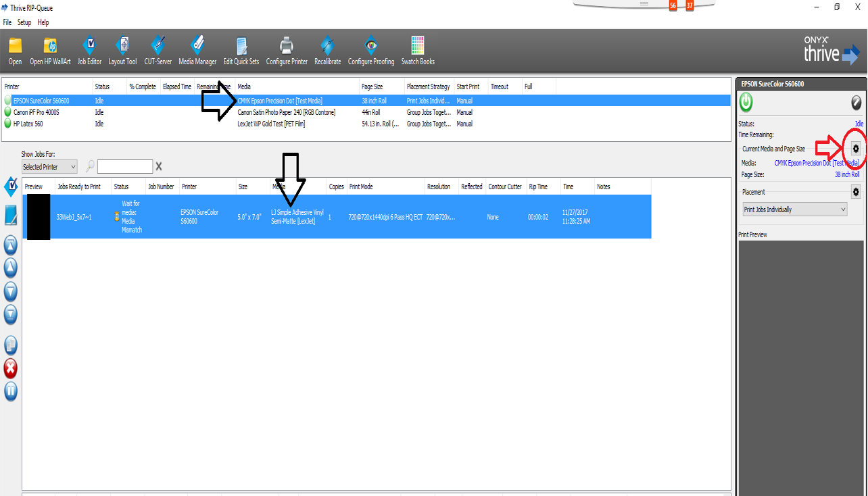Delete selected job with red X icon

tap(11, 368)
